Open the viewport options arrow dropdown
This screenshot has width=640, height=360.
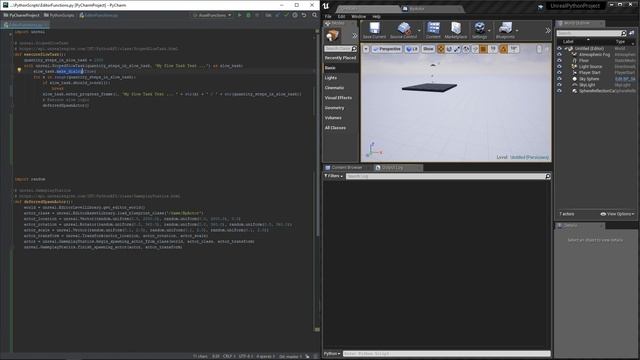click(x=366, y=49)
